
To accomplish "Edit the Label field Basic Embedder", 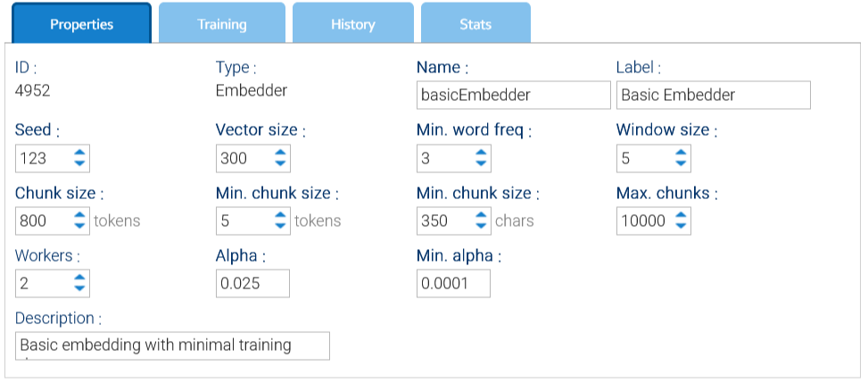I will click(x=713, y=96).
